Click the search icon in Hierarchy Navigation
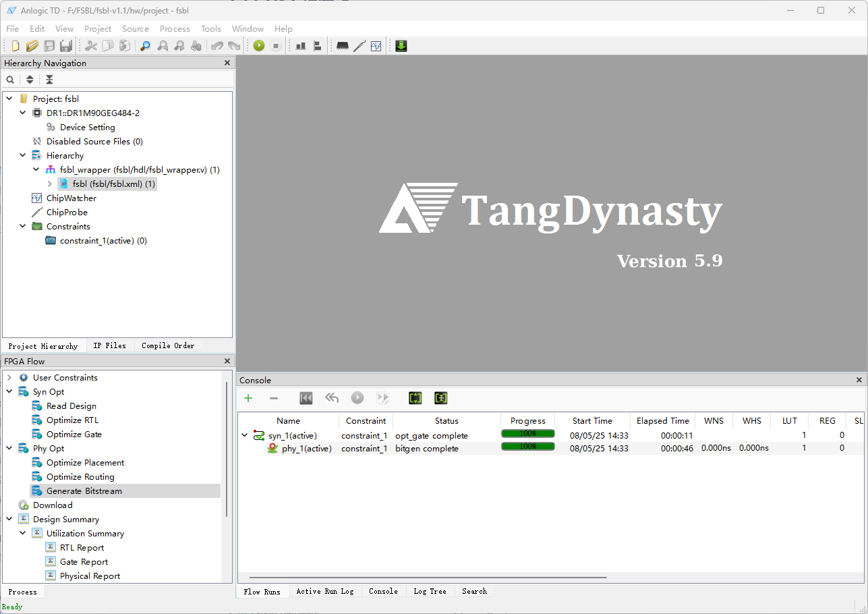Screen dimensions: 868x614 click(10, 80)
